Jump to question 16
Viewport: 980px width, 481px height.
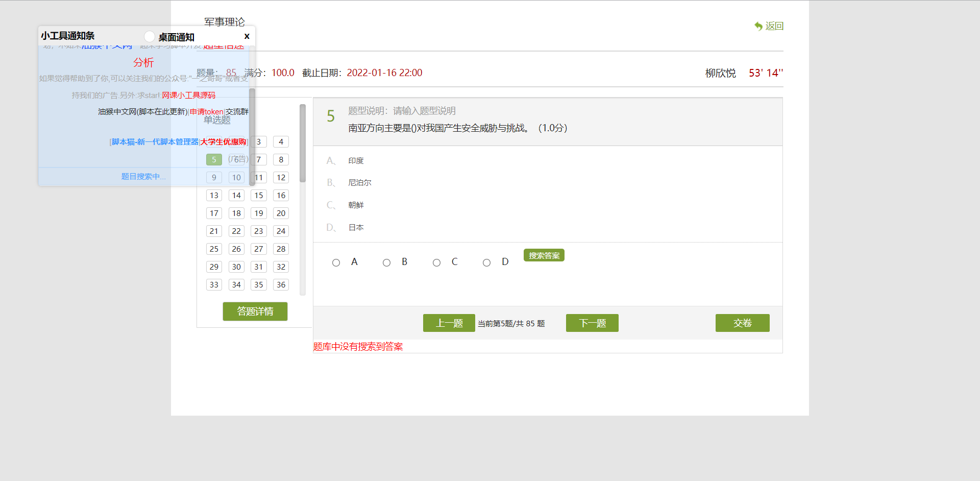click(x=281, y=196)
